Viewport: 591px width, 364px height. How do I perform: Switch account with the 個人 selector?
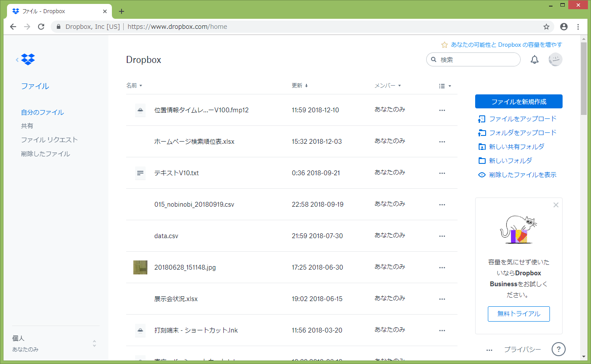click(x=56, y=343)
